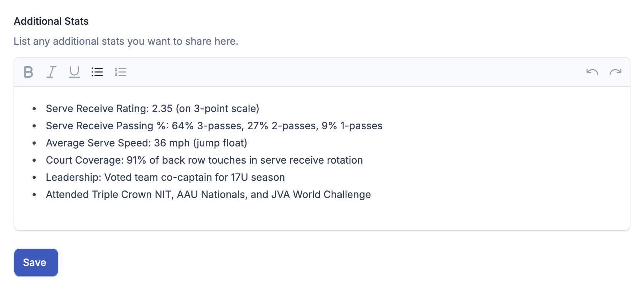The height and width of the screenshot is (290, 644).
Task: Toggle bold formatting in the editor
Action: 29,72
